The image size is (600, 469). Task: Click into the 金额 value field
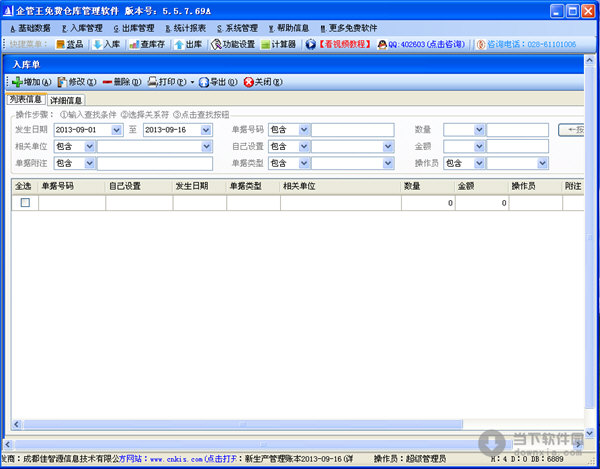click(x=517, y=147)
